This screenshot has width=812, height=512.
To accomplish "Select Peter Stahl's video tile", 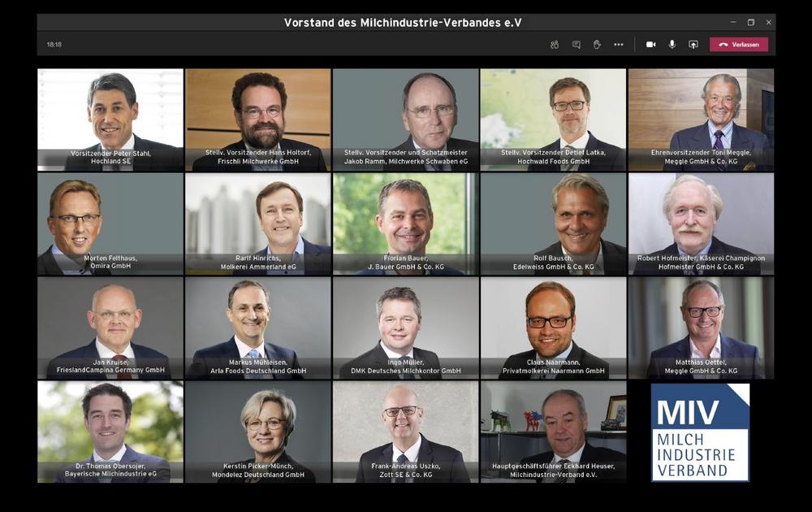I will coord(110,119).
